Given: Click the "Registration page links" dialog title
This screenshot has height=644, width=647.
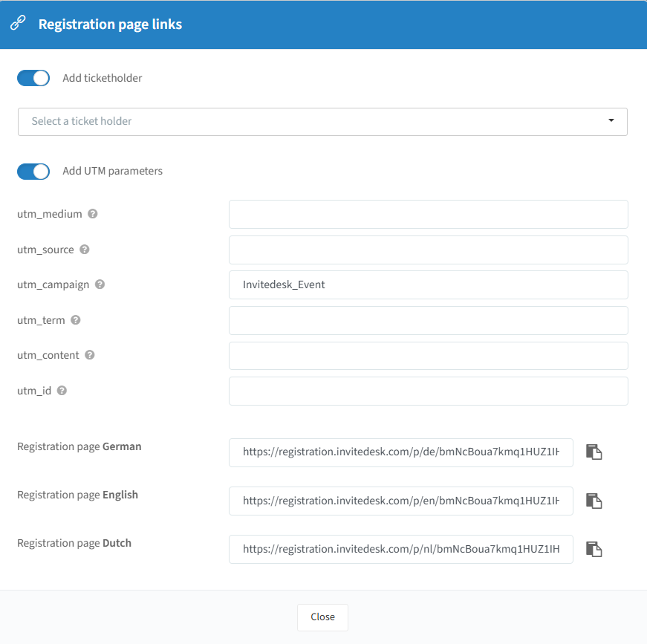Looking at the screenshot, I should coord(110,25).
